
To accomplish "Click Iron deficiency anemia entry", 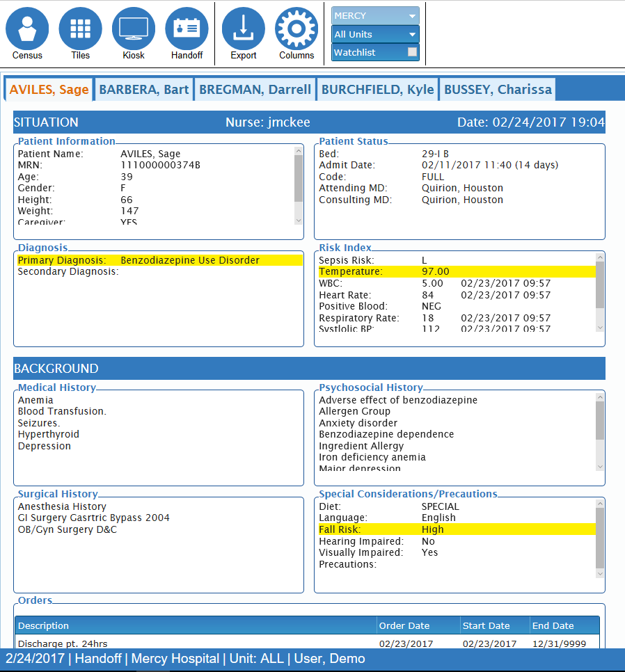I will pyautogui.click(x=372, y=457).
